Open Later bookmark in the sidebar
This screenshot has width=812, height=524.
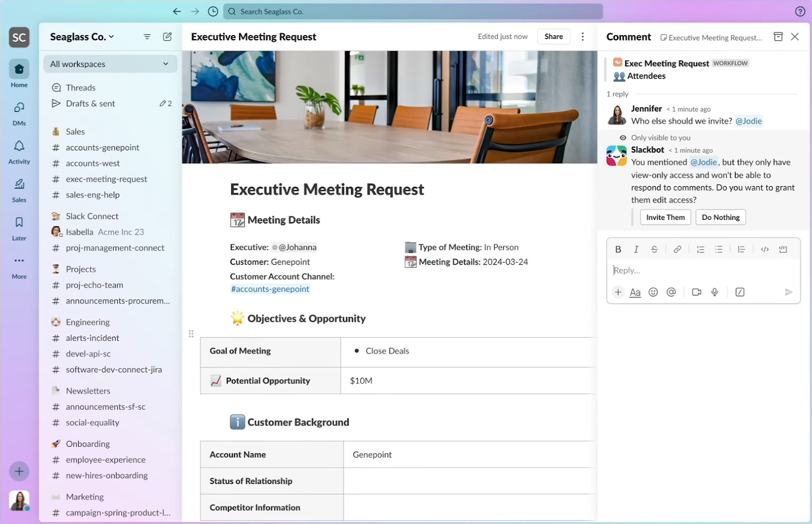click(x=19, y=228)
